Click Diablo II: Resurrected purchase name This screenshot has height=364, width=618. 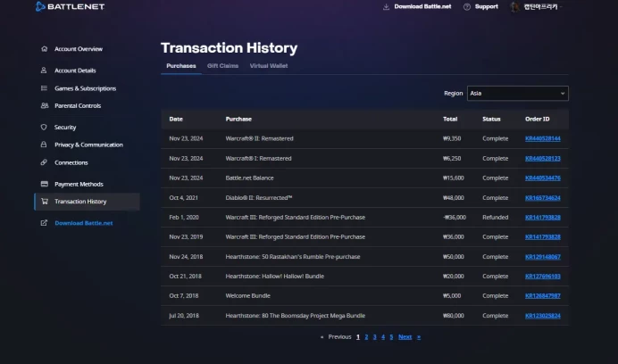pyautogui.click(x=259, y=198)
